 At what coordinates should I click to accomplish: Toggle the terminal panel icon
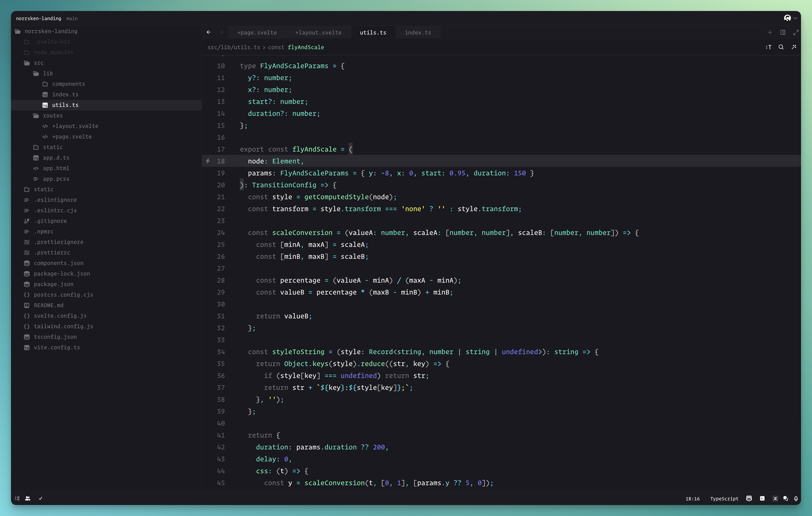762,498
